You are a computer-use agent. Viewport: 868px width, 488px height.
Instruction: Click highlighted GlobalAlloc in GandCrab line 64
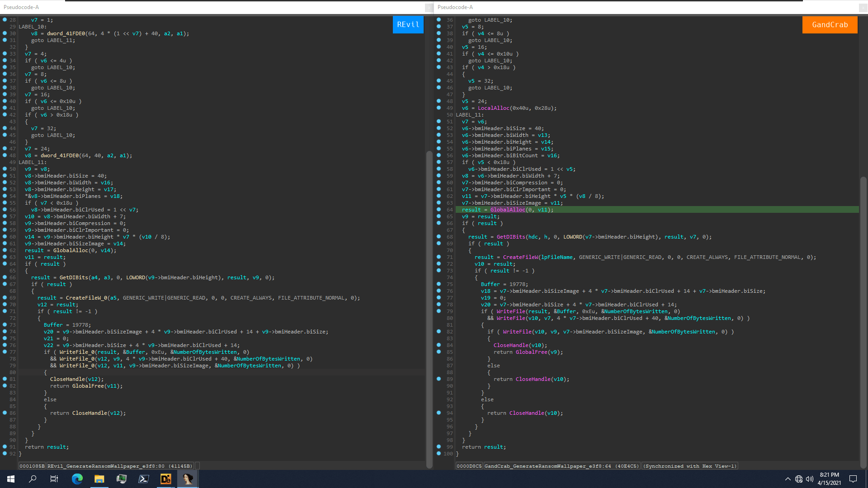point(508,210)
